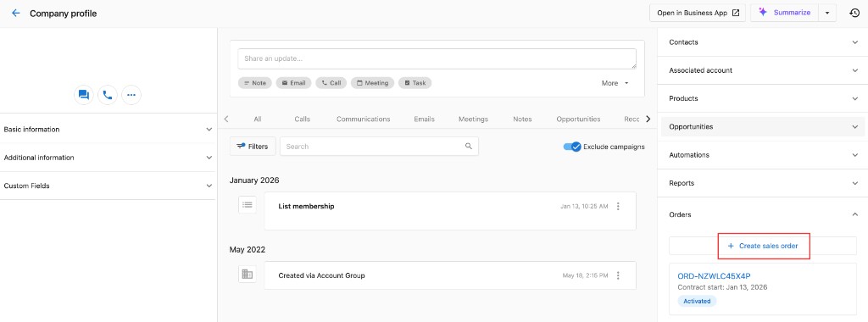
Task: Click the Jan 13, 10:25 AM timestamp
Action: [584, 207]
